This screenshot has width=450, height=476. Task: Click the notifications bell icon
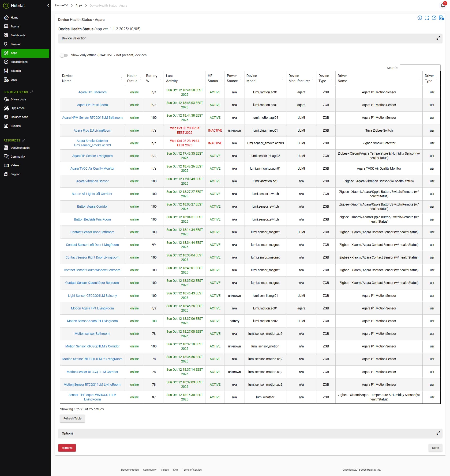pyautogui.click(x=443, y=5)
